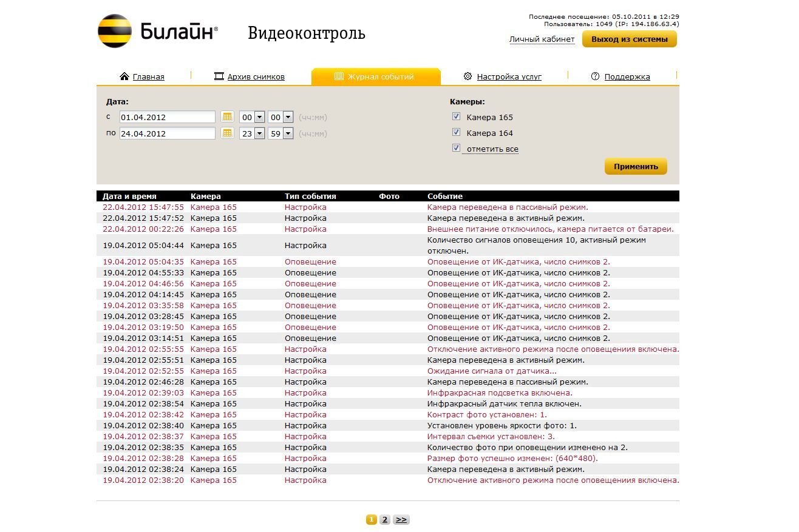
Task: Select the row dated 19.04.2012 04:55:33
Action: tap(388, 272)
